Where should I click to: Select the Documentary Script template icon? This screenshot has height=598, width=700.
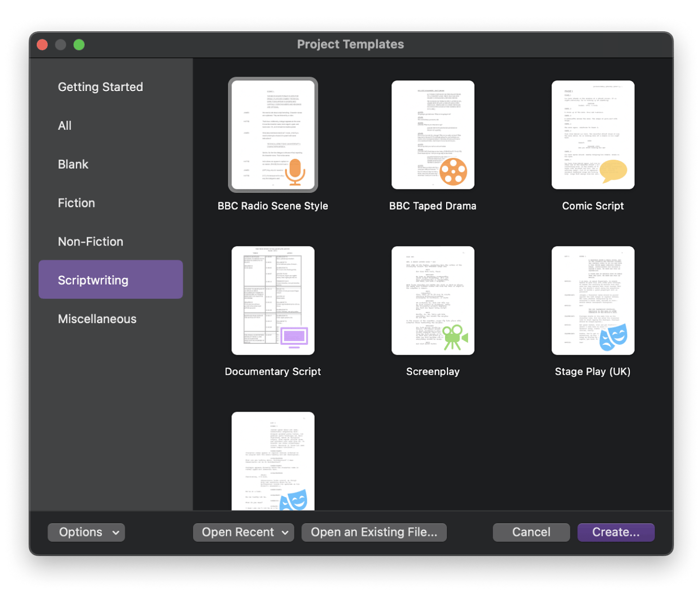click(273, 300)
